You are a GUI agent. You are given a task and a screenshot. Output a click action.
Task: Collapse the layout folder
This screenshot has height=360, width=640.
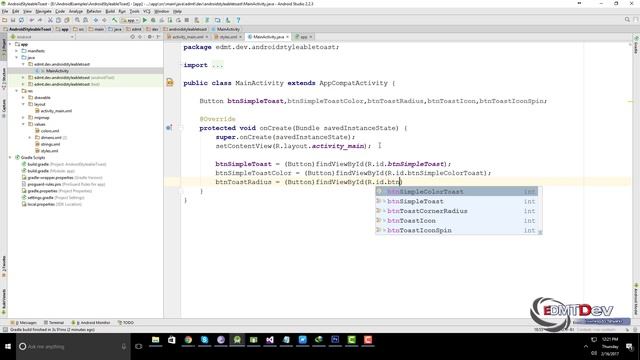coord(23,104)
